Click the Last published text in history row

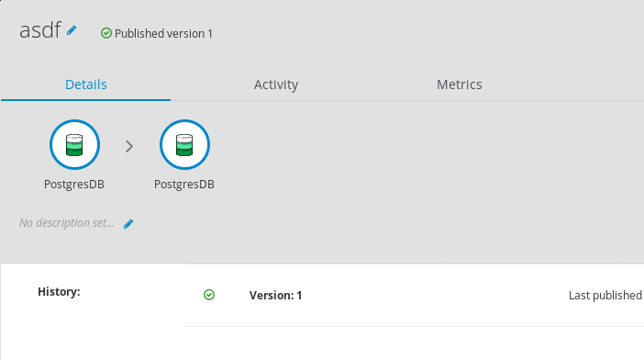[x=605, y=295]
